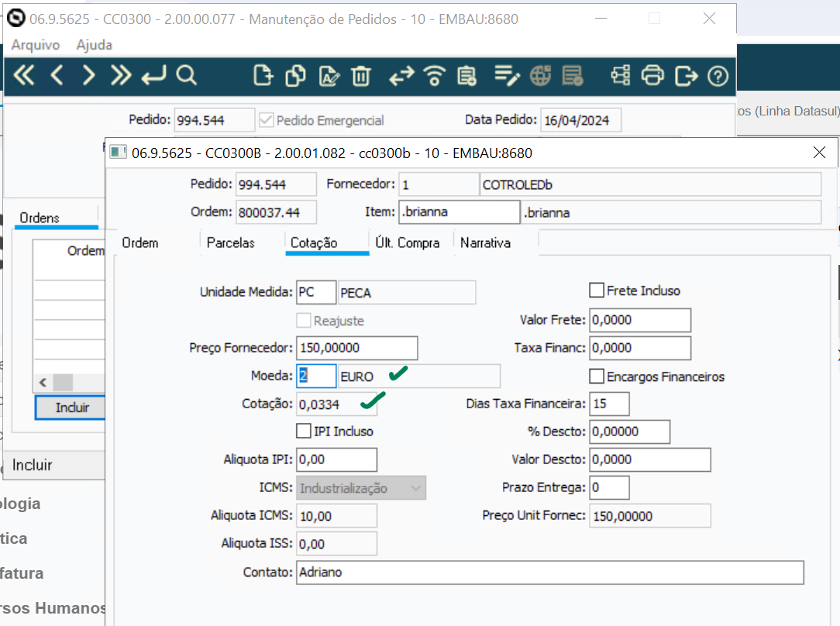
Task: Click the exit application icon
Action: click(686, 76)
